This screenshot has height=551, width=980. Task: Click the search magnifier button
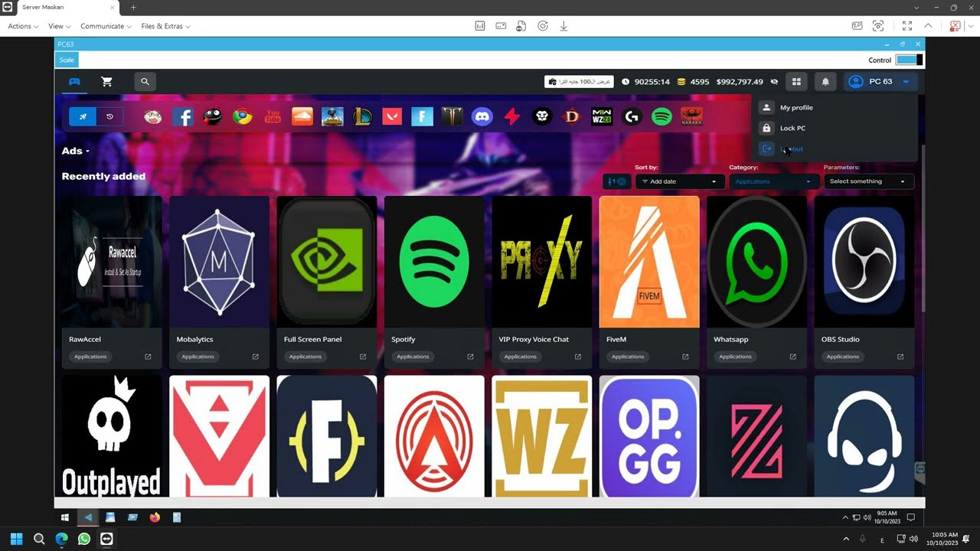[145, 81]
